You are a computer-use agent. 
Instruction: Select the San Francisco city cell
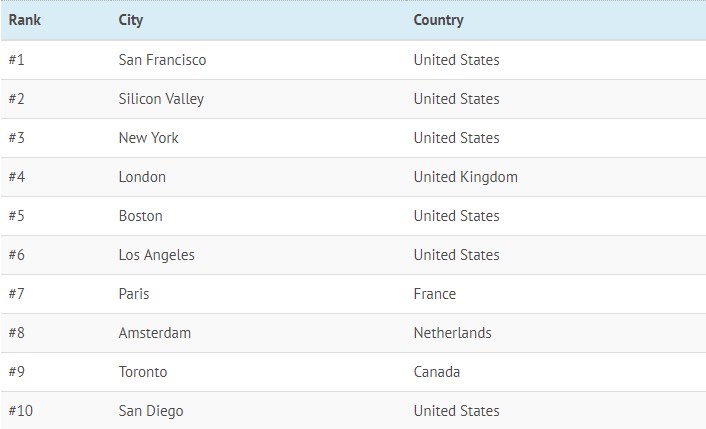(162, 60)
